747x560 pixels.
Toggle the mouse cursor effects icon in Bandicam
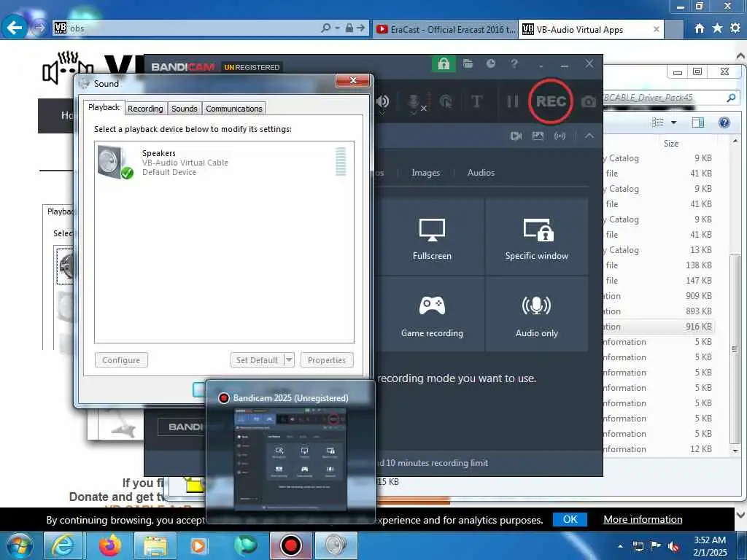(446, 101)
